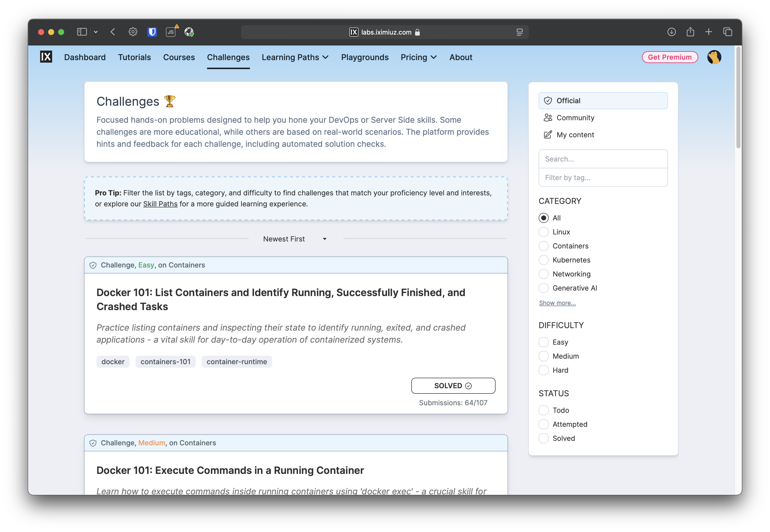The image size is (770, 532).
Task: Switch to Community content filter
Action: tap(575, 118)
